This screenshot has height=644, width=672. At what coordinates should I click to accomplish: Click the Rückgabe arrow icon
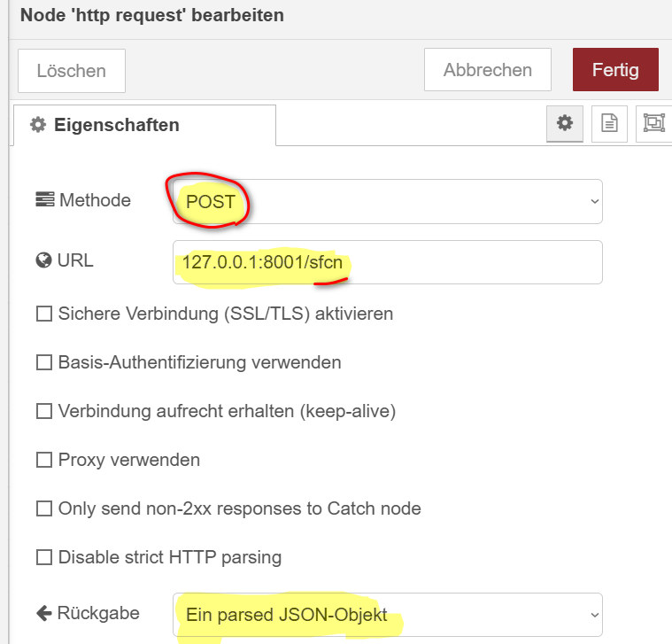pyautogui.click(x=43, y=613)
